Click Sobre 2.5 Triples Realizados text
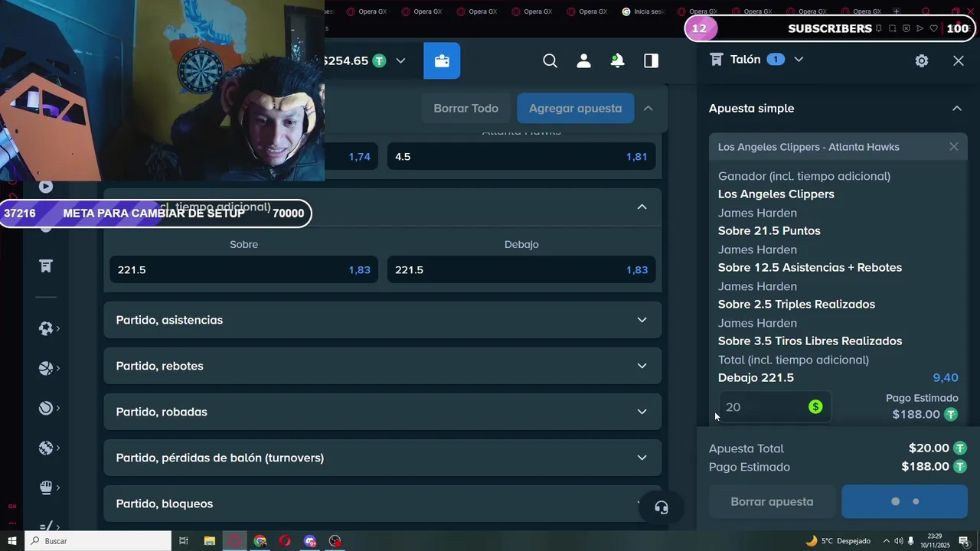 click(796, 304)
